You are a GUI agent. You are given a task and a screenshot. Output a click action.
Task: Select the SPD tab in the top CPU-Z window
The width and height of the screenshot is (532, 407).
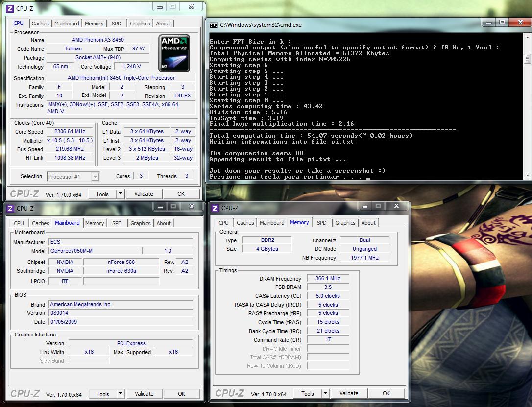coord(117,24)
